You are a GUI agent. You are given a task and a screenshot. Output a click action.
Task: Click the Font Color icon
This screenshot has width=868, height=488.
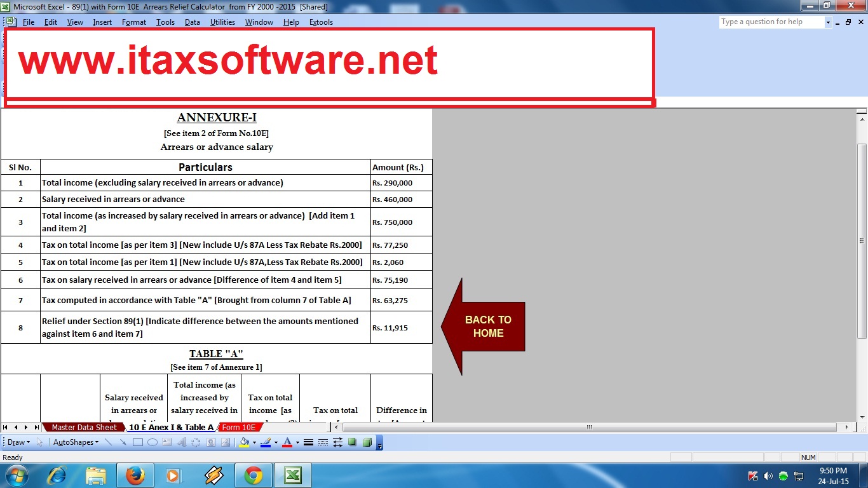287,442
